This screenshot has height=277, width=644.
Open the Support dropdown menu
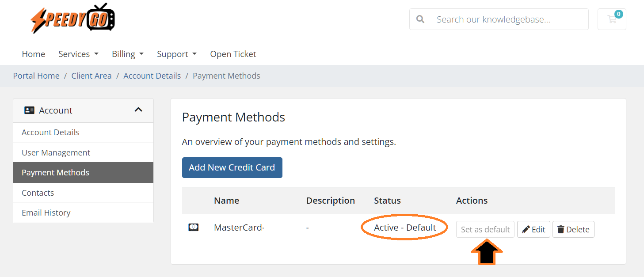(177, 54)
